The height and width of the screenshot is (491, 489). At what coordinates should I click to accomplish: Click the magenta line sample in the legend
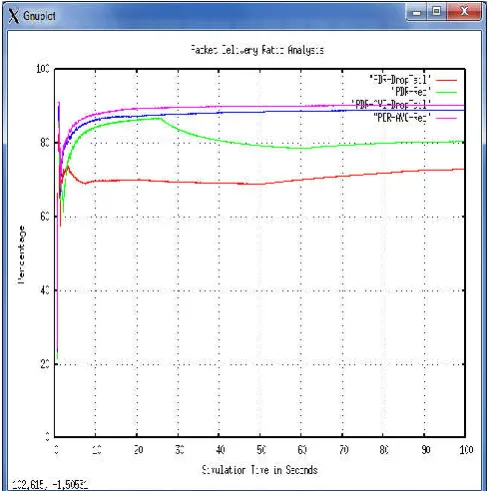446,118
